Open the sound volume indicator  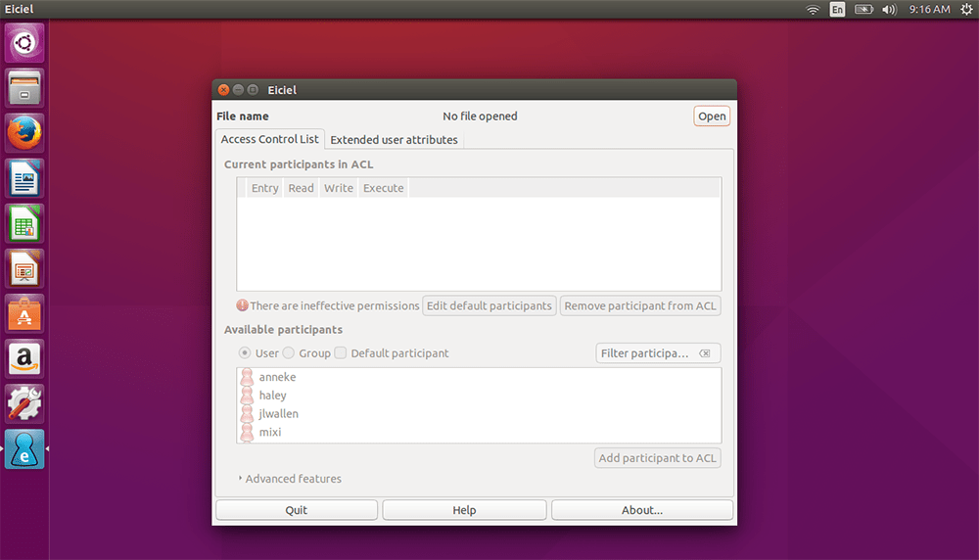(890, 10)
